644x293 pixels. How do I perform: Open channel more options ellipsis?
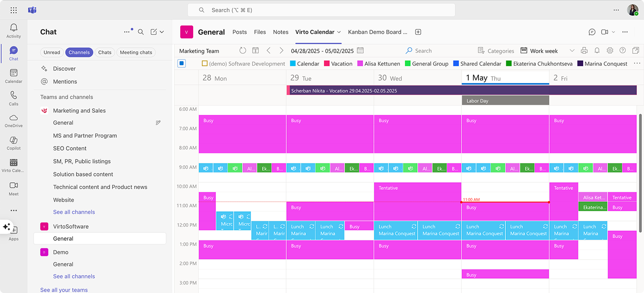(625, 32)
